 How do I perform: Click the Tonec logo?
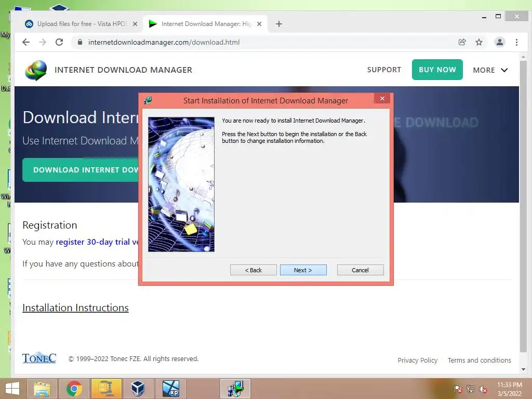pos(39,357)
